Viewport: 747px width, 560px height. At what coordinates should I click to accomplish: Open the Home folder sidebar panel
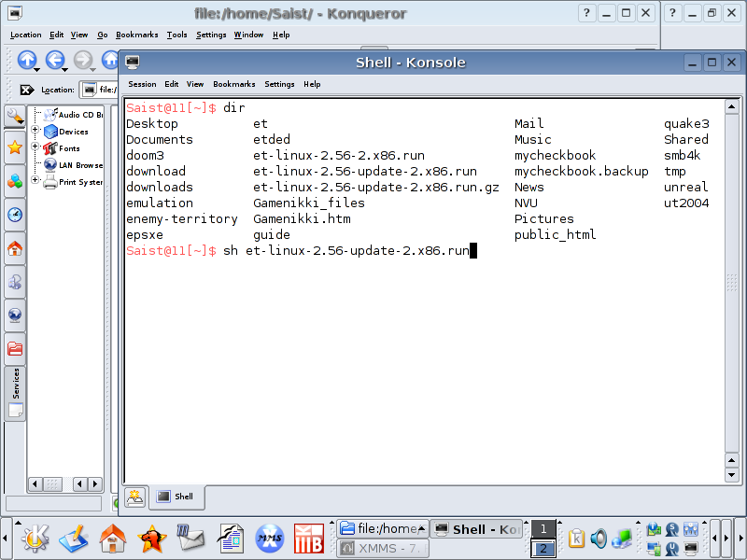click(x=15, y=249)
